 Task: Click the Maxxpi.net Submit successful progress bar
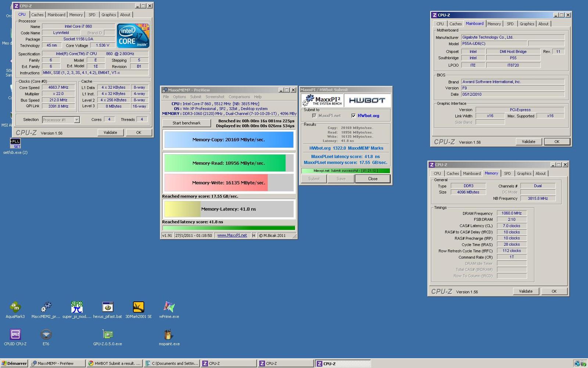tap(345, 171)
